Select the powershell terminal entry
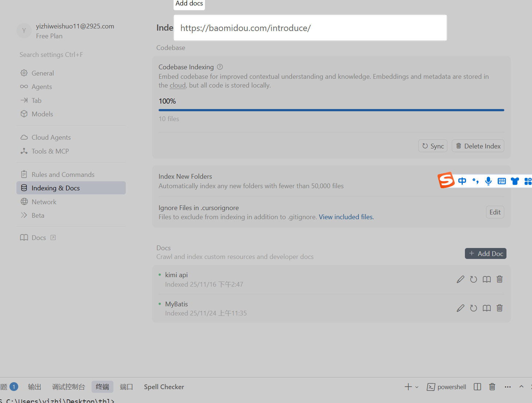 pos(447,387)
